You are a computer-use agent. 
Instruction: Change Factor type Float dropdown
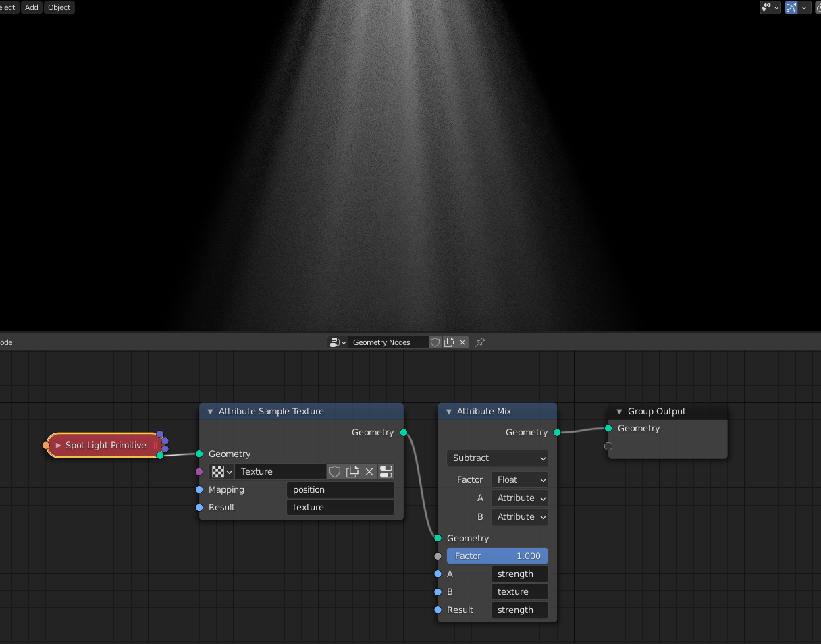520,479
